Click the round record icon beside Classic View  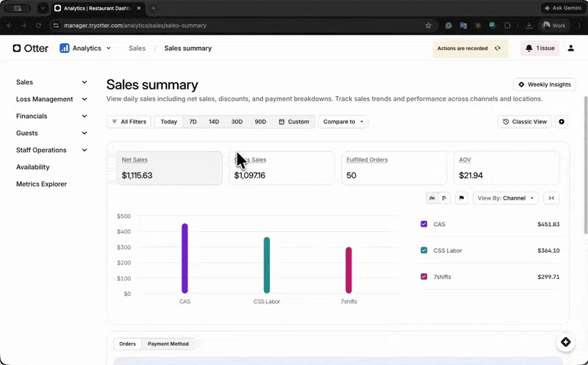[562, 122]
